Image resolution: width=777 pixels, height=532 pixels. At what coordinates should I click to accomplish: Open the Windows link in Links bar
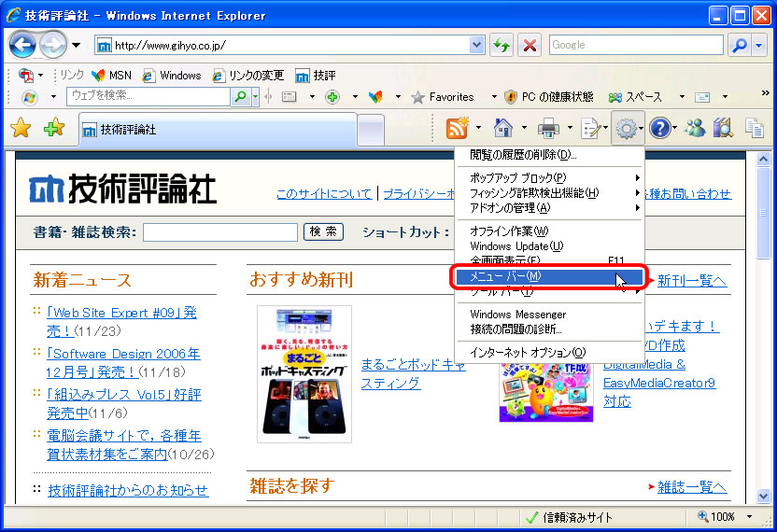click(x=172, y=76)
